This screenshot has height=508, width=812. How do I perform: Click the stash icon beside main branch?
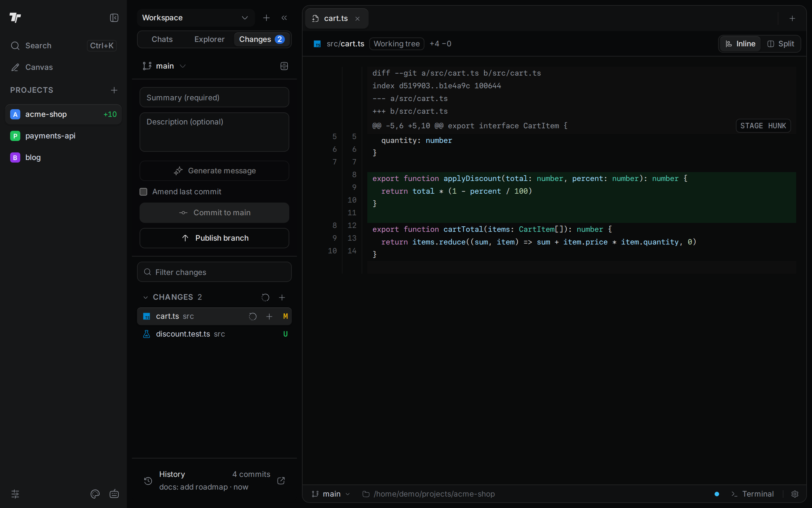[x=284, y=66]
